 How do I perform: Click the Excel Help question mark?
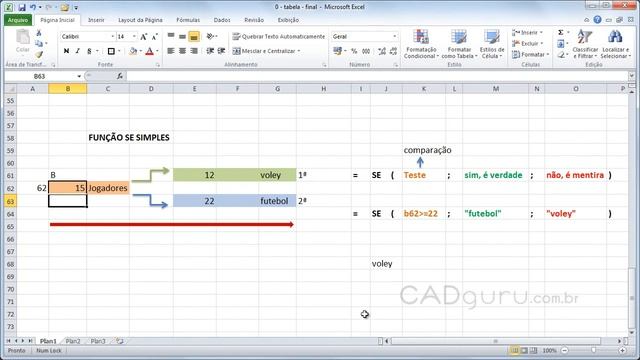coord(598,20)
